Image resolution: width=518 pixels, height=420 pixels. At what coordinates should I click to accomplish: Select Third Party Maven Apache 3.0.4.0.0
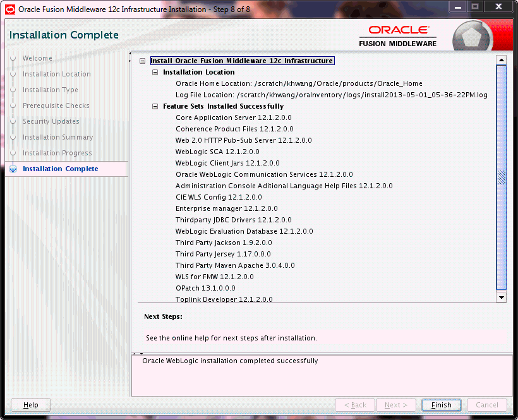tap(235, 265)
